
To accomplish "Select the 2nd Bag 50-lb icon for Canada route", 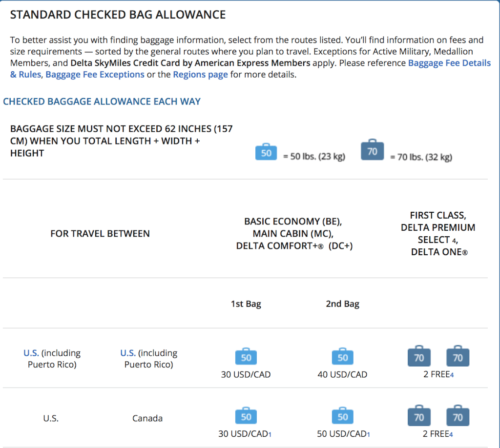I will click(x=342, y=416).
